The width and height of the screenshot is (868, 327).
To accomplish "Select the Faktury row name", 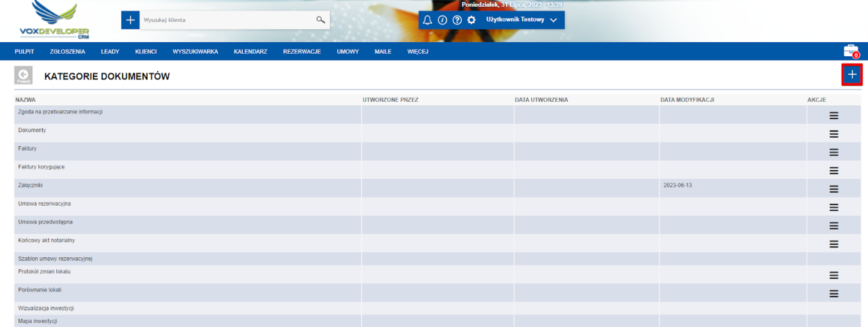I will click(28, 149).
